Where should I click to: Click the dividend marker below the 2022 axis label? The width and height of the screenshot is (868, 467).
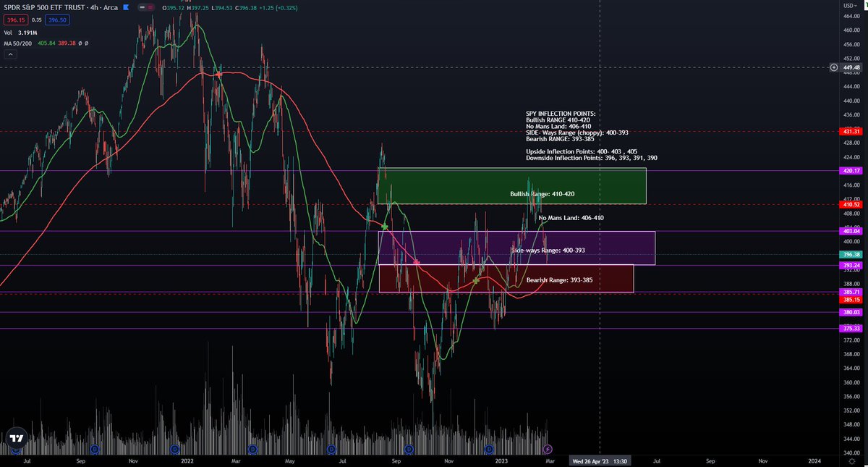click(x=174, y=449)
